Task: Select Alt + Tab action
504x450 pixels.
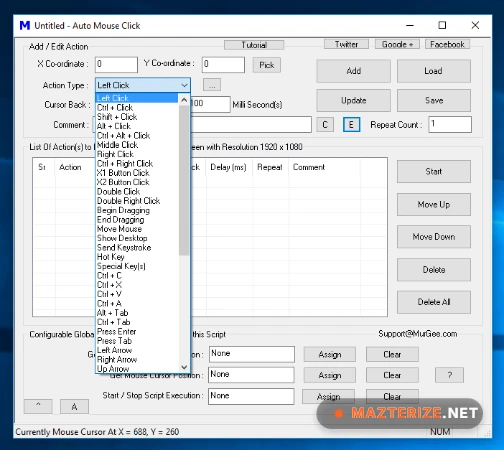Action: [x=137, y=313]
